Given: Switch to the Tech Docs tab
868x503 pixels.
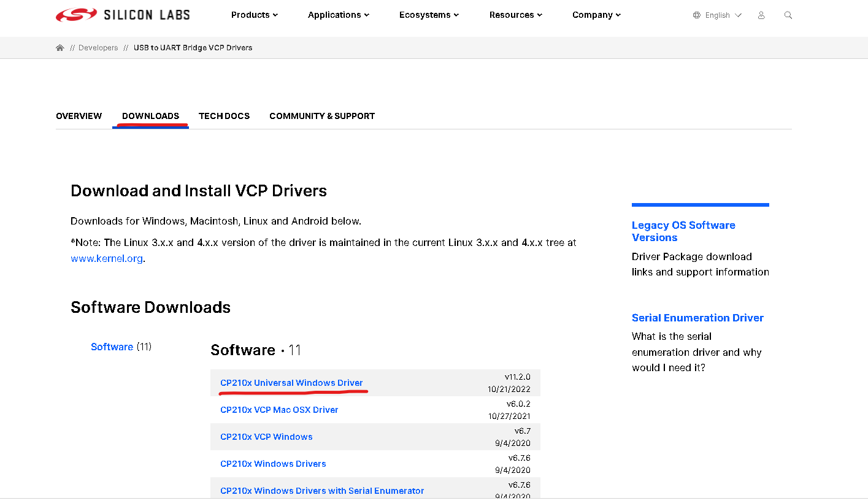Looking at the screenshot, I should [225, 116].
